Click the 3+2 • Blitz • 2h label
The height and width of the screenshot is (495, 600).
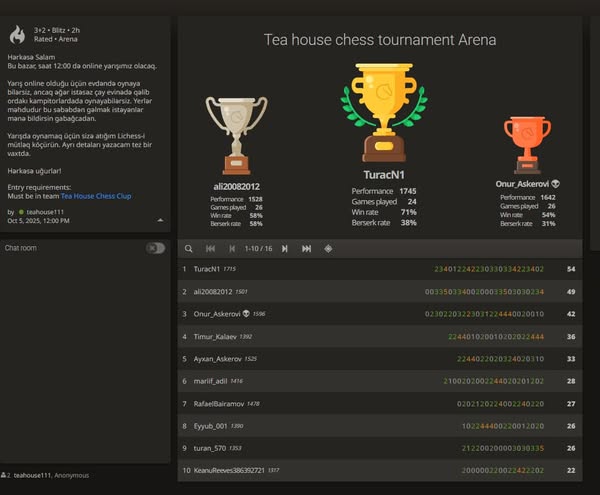(x=57, y=30)
